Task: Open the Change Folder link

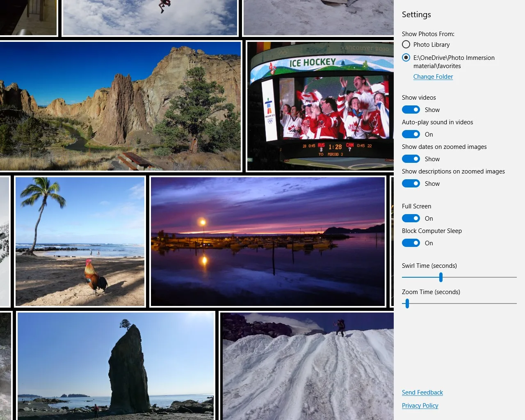Action: [x=433, y=77]
